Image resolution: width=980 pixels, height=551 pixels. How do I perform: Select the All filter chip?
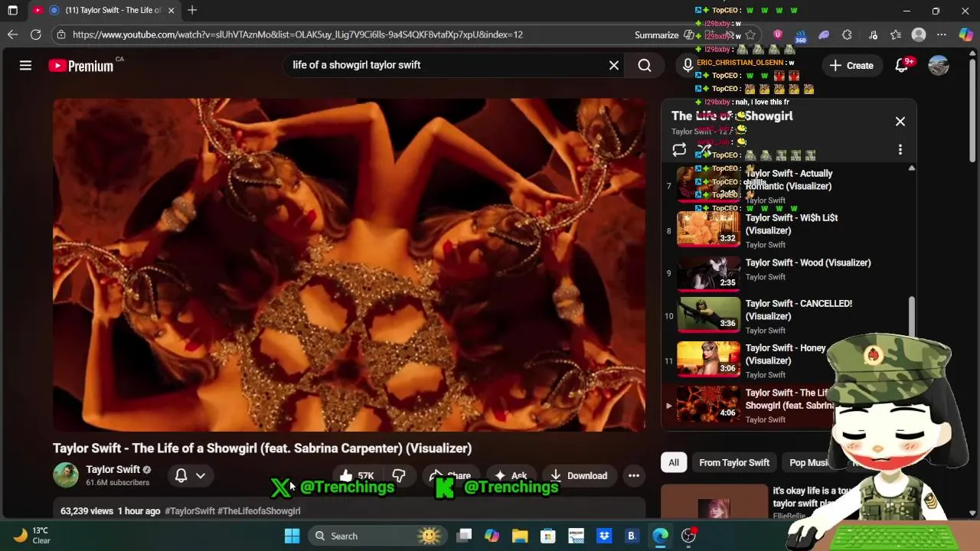click(x=674, y=462)
